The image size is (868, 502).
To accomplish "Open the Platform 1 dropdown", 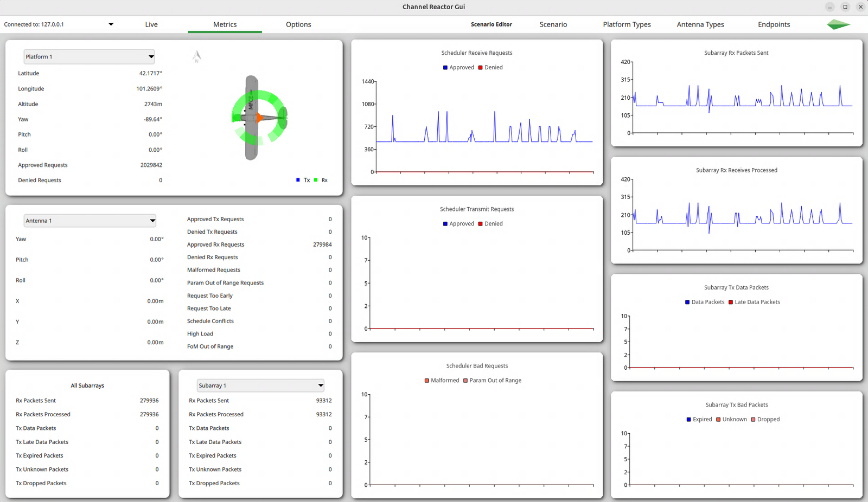I will pyautogui.click(x=90, y=57).
